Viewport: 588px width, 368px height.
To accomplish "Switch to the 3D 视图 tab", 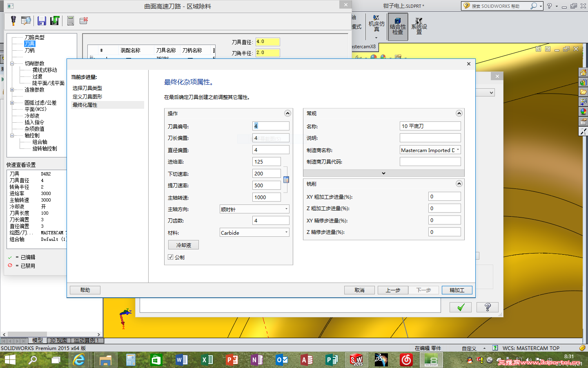I will click(58, 340).
